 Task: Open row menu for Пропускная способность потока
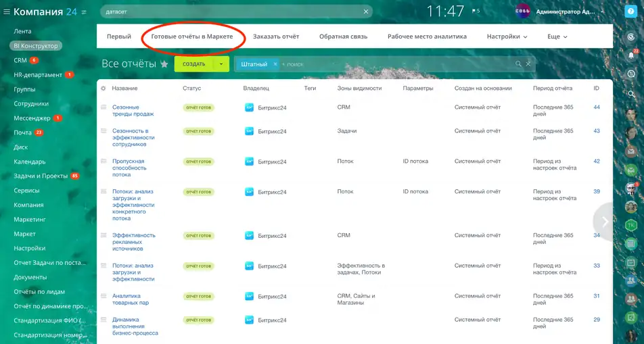point(103,162)
